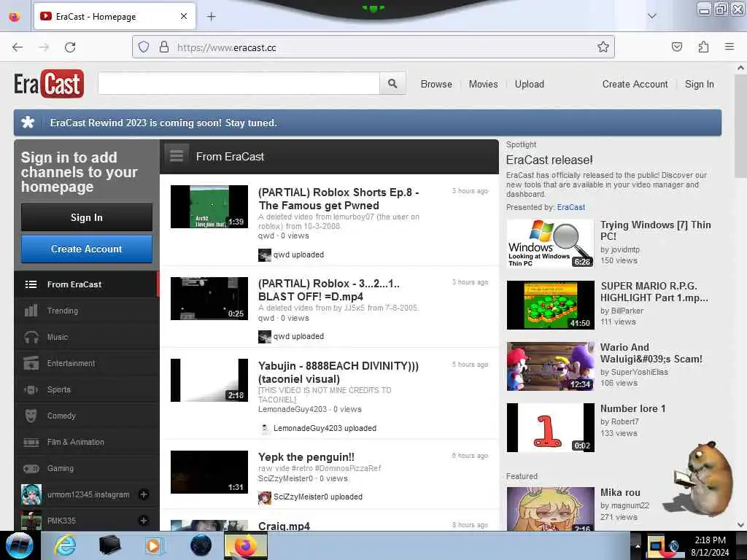Open the Browse page

point(436,85)
